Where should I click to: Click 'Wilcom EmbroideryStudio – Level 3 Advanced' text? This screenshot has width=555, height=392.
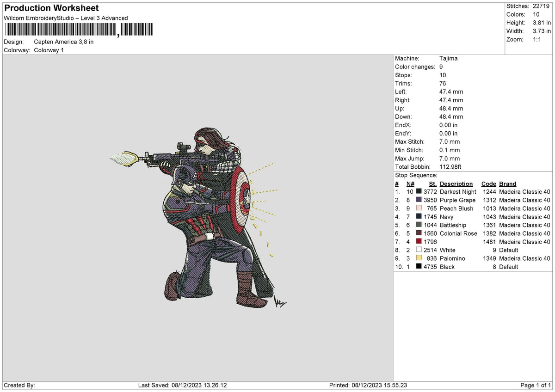tap(66, 18)
